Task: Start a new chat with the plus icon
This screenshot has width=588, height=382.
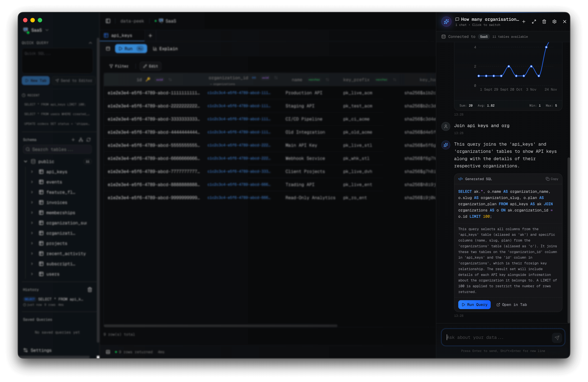Action: pos(523,22)
